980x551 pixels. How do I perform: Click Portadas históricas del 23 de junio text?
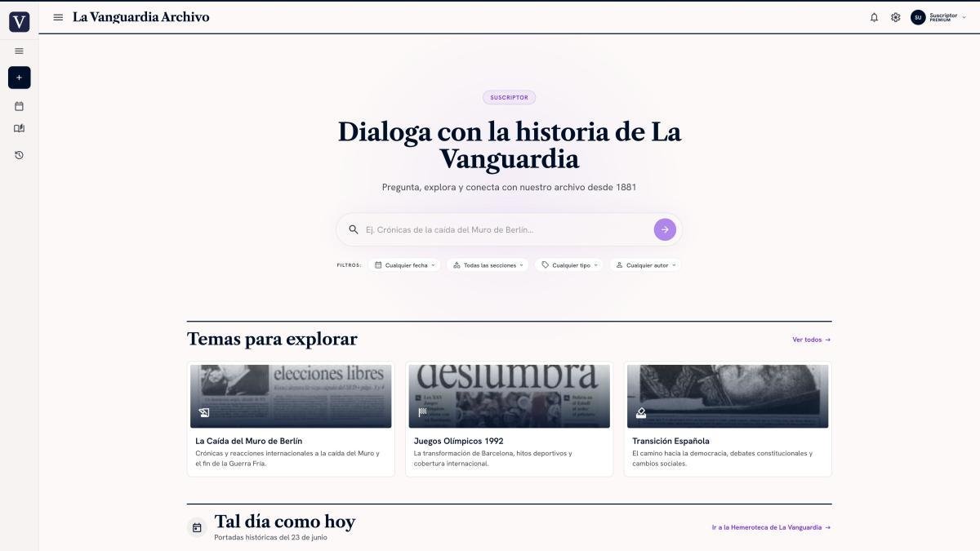(x=271, y=537)
